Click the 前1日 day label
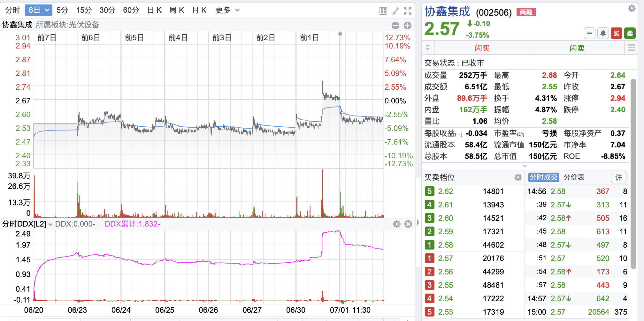The image size is (644, 321). tap(309, 38)
